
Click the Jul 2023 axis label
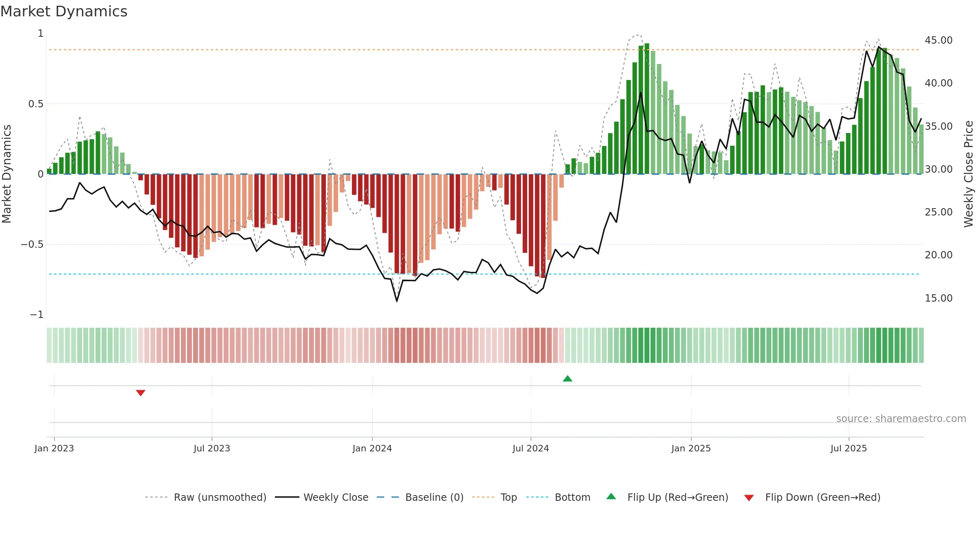click(x=212, y=448)
